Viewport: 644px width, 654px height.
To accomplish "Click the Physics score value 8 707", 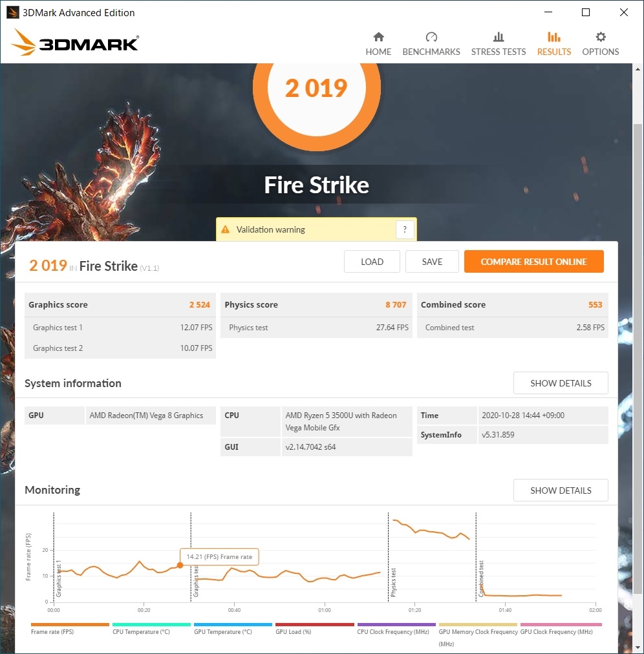I will [x=396, y=304].
